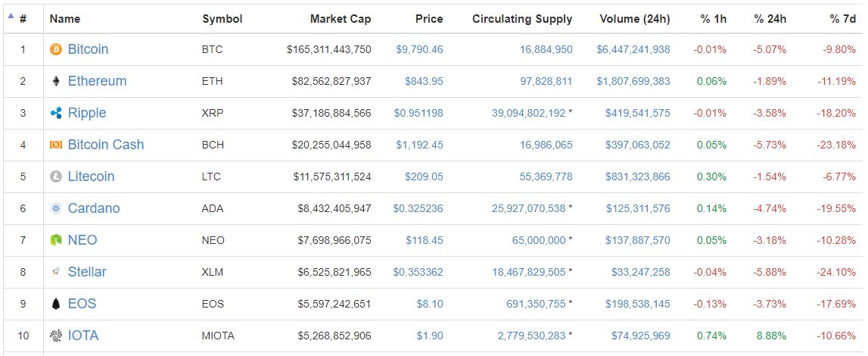Open Ethereum's 24h volume link
The image size is (868, 356).
point(633,81)
